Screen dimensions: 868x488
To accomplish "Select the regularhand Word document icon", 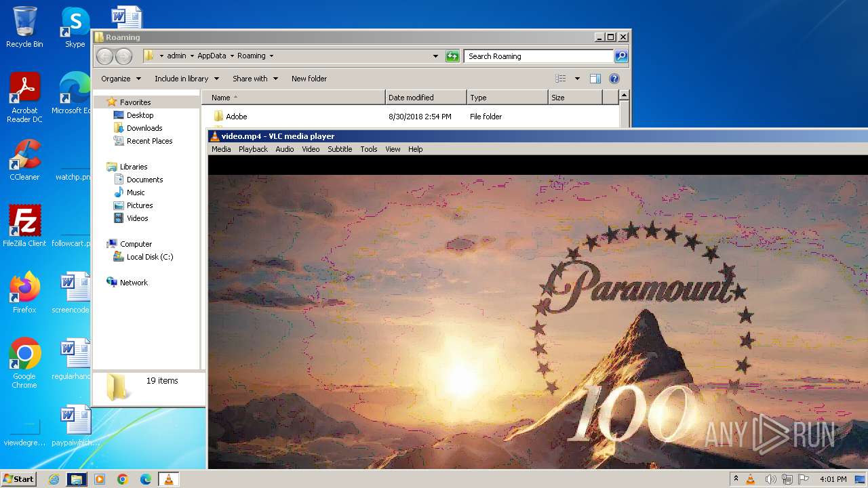I will point(73,359).
